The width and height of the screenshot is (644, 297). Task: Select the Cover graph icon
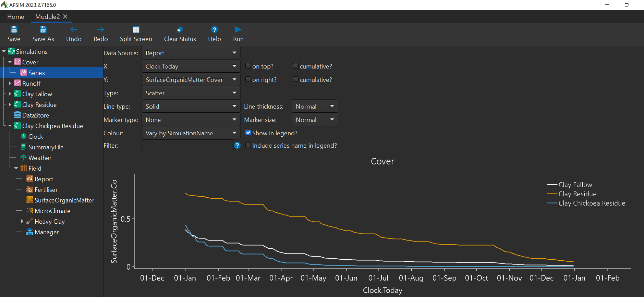point(17,62)
